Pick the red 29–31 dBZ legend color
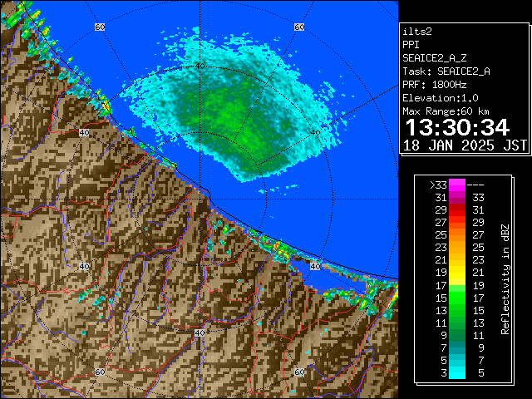 pos(457,210)
